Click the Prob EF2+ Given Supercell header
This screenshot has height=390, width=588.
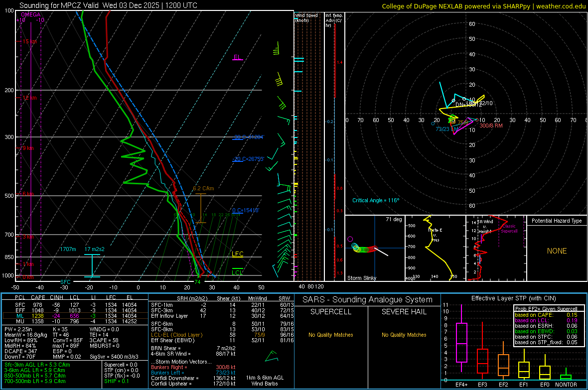click(x=546, y=309)
